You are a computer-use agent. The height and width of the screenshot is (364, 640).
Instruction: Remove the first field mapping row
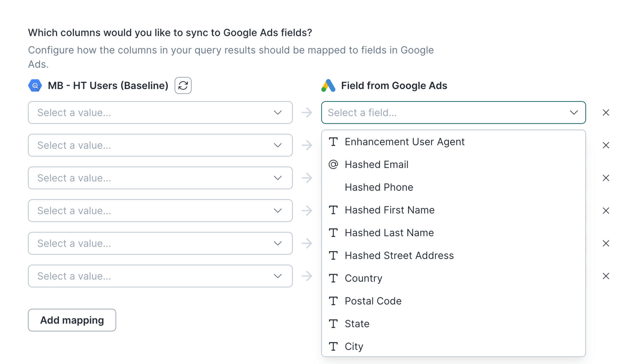(606, 112)
